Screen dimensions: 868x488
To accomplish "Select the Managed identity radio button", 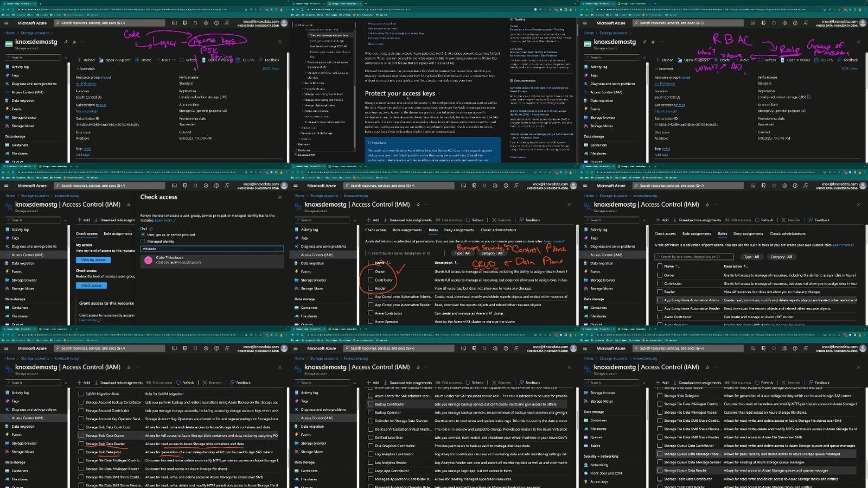I will 143,242.
